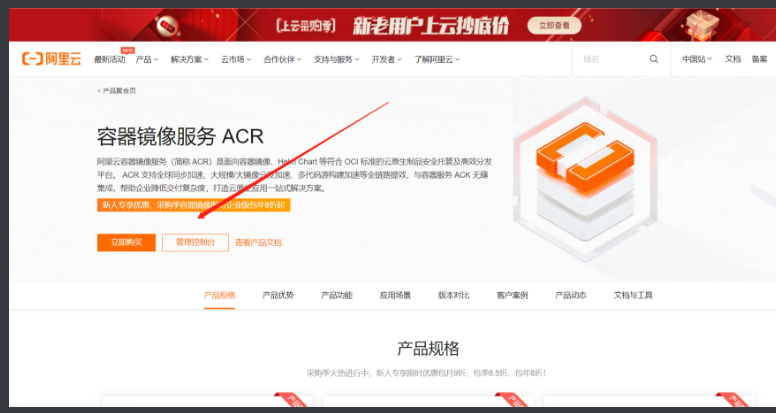Open the ACR product illustration
Viewport: 776px width, 413px height.
[x=585, y=179]
